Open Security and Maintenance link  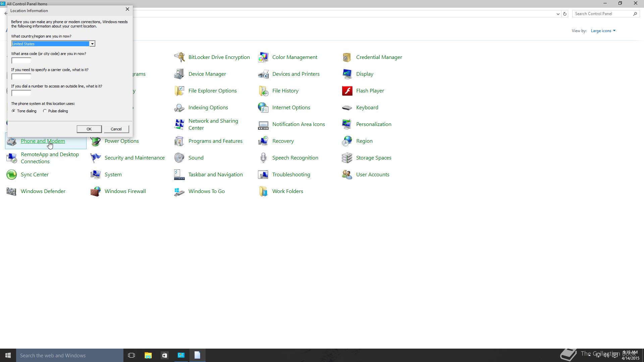pos(135,158)
